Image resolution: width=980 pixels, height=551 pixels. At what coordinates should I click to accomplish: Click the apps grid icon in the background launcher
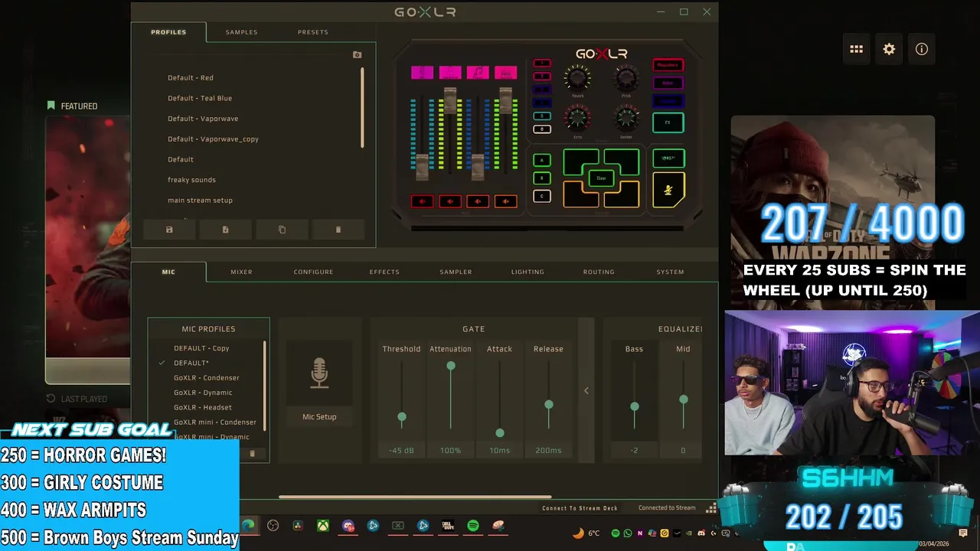coord(856,49)
